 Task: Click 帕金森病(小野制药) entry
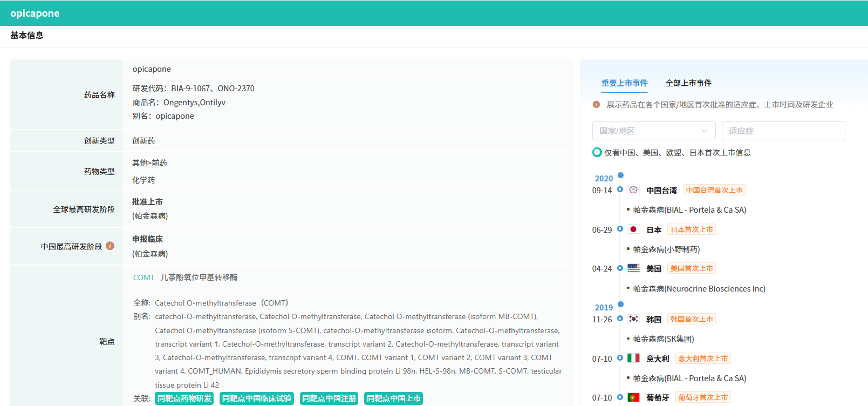coord(666,249)
